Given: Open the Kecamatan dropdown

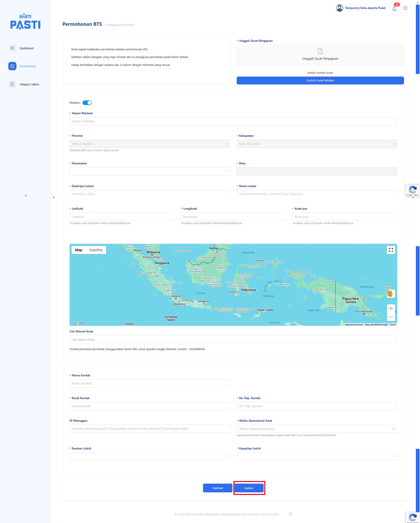Looking at the screenshot, I should [150, 172].
